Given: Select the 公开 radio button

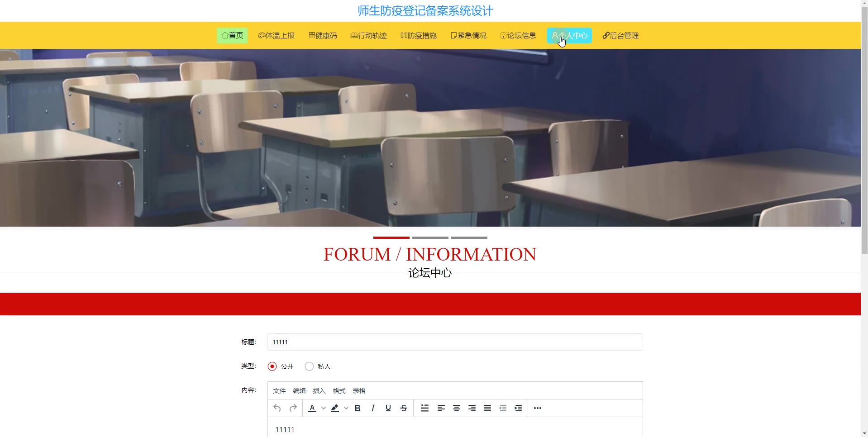Looking at the screenshot, I should pos(272,366).
